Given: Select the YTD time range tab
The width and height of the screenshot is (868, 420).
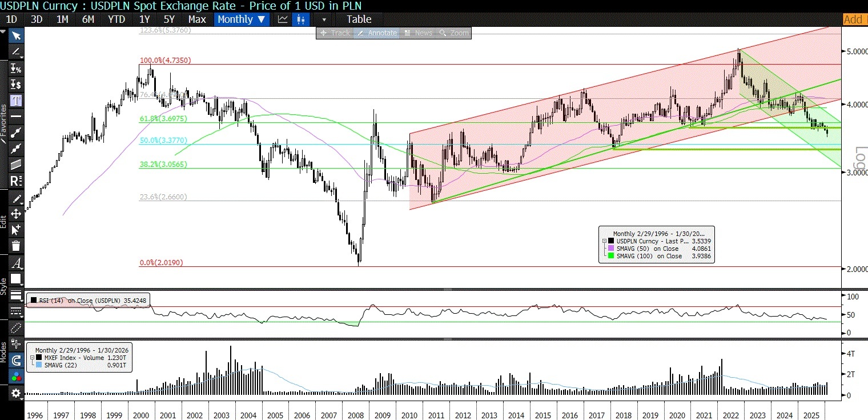Looking at the screenshot, I should click(x=116, y=19).
